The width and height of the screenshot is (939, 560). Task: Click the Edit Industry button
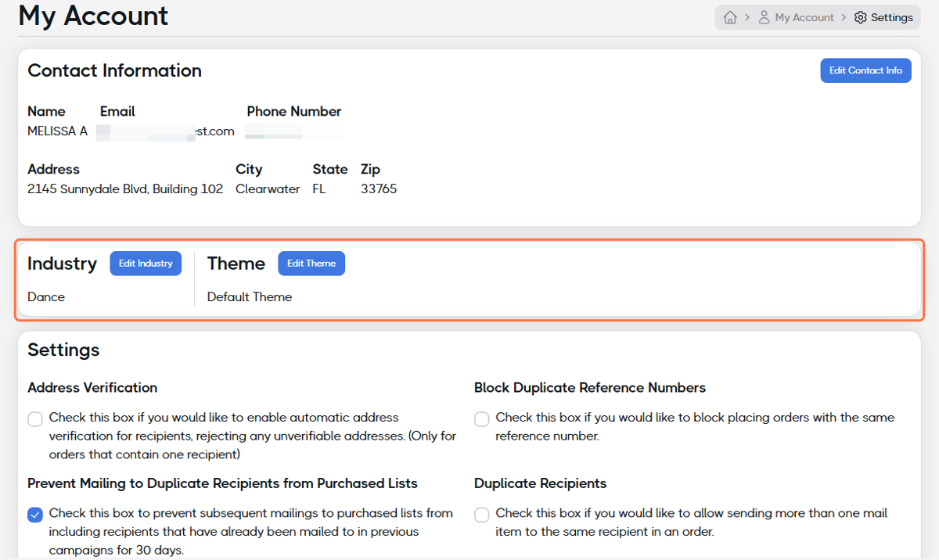tap(146, 264)
